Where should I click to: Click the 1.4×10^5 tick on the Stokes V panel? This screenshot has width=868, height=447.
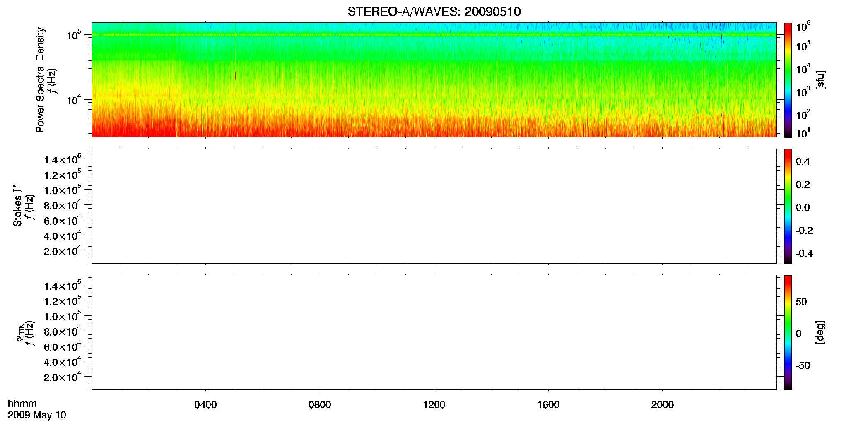(x=62, y=159)
